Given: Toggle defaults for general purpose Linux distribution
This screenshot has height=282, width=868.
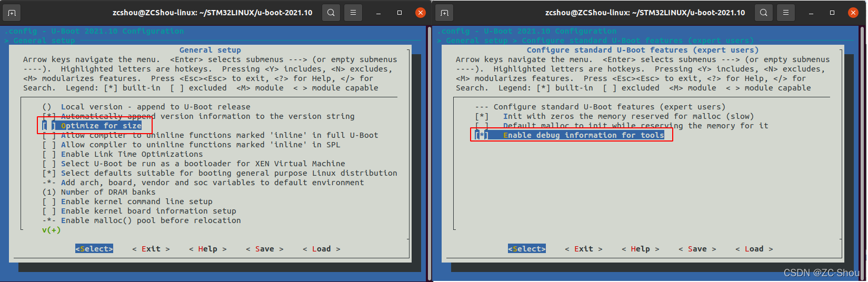Looking at the screenshot, I should pos(220,173).
